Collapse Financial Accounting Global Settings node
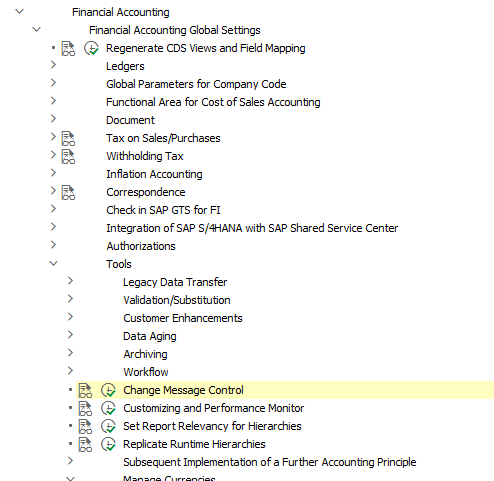Viewport: 494px width, 481px height. click(36, 30)
